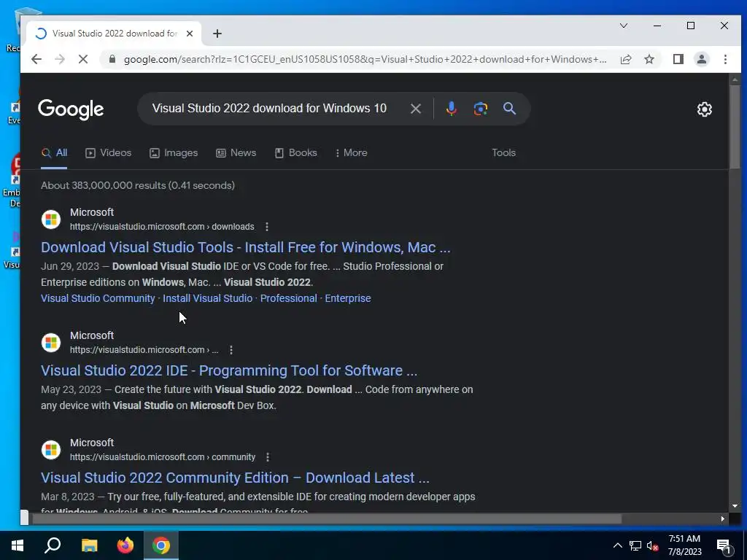
Task: Open options for the downloads result
Action: (x=267, y=227)
